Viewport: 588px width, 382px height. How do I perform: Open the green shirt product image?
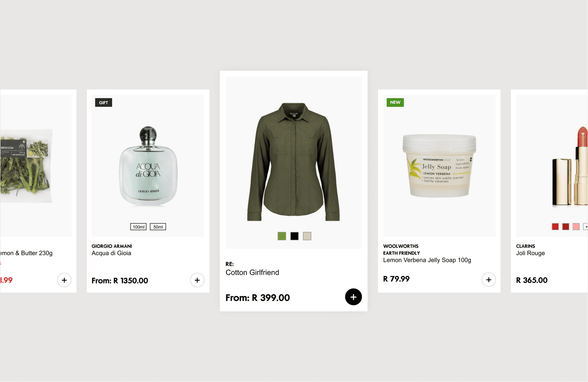293,162
